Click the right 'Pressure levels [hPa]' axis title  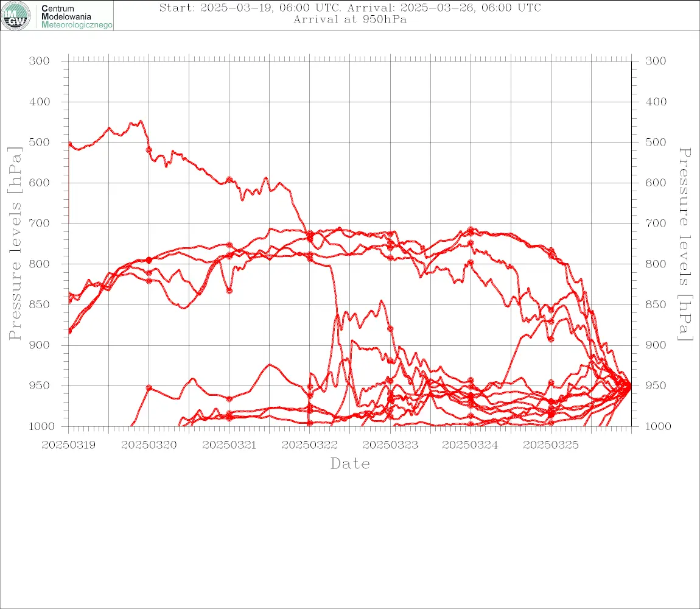tap(685, 244)
